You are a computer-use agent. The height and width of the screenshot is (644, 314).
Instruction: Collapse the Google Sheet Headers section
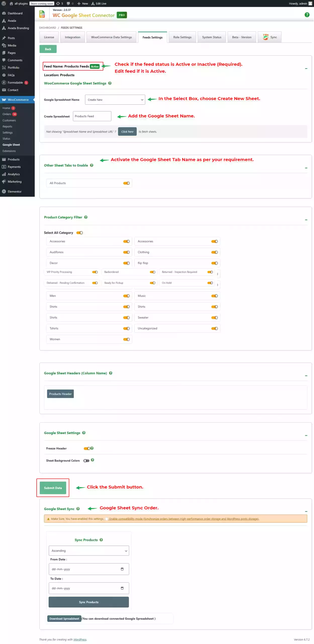(306, 376)
